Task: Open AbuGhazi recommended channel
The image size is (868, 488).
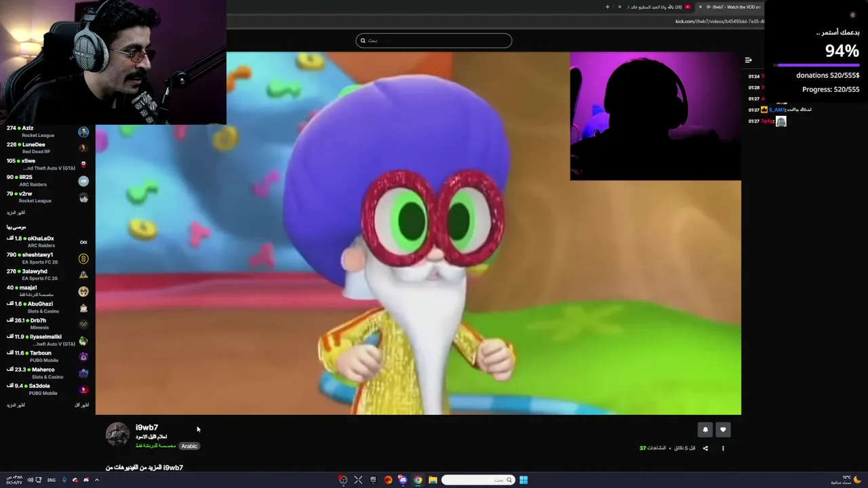Action: pyautogui.click(x=47, y=307)
